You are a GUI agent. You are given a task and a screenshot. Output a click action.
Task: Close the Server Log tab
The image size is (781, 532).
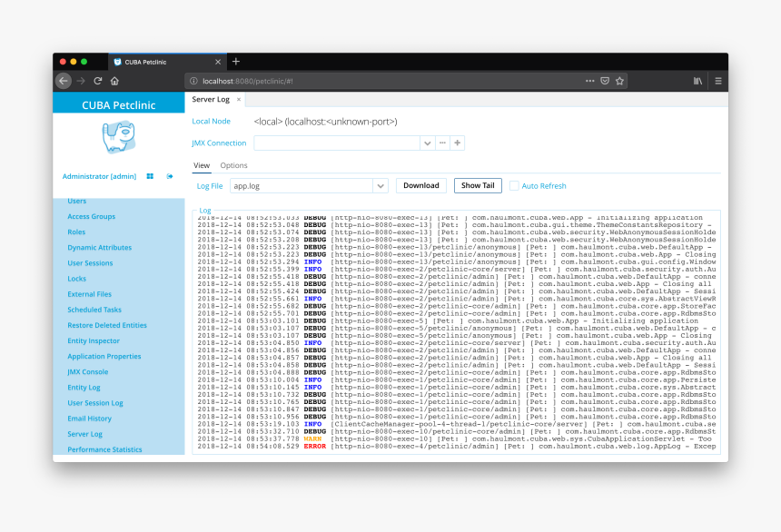pos(239,100)
